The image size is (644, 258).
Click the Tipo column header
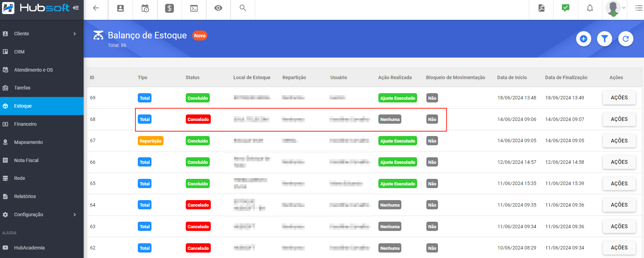click(x=143, y=77)
